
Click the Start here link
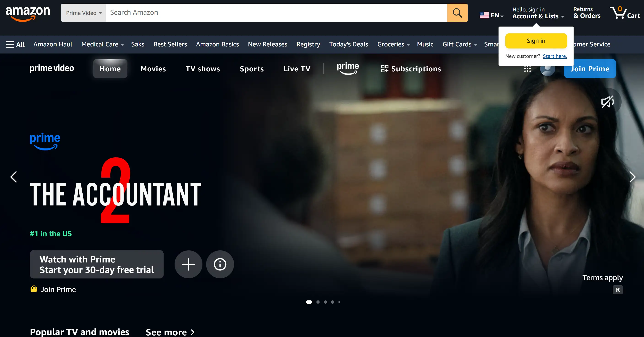pyautogui.click(x=555, y=56)
